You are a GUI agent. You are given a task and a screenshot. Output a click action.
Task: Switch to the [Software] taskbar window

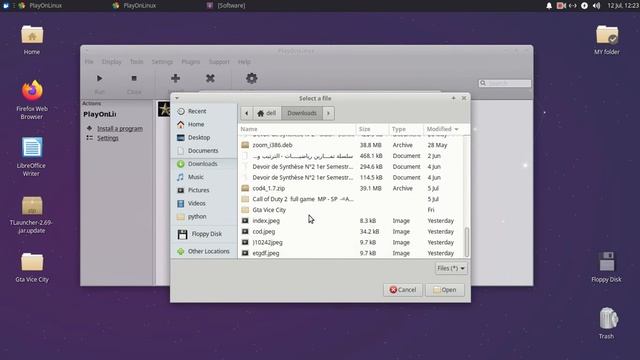pyautogui.click(x=227, y=6)
